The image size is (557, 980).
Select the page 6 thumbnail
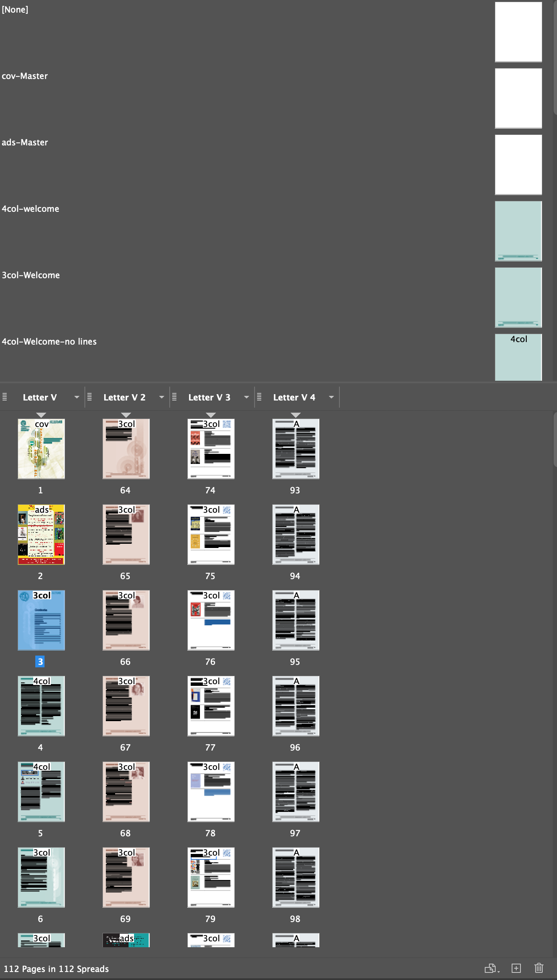pyautogui.click(x=41, y=877)
